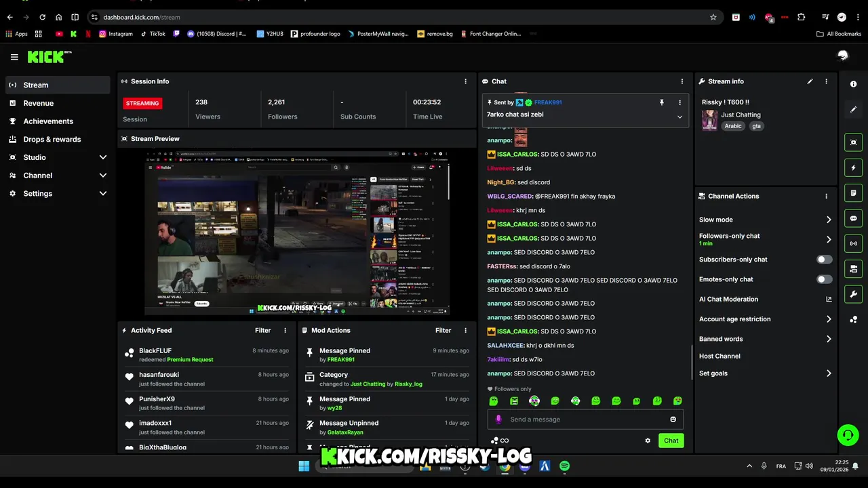This screenshot has height=488, width=868.
Task: Open the Activity Feed three-dot menu
Action: [x=285, y=331]
